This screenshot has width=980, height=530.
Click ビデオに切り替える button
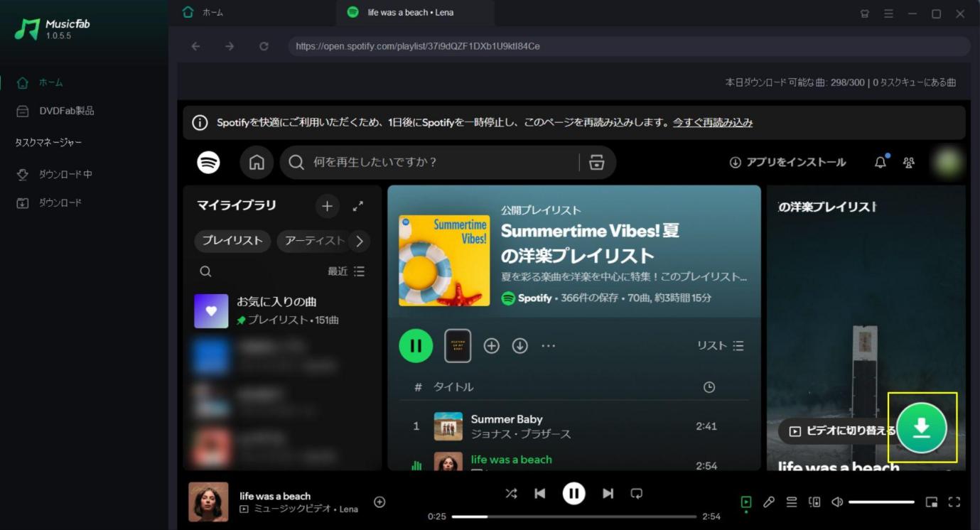click(x=842, y=431)
